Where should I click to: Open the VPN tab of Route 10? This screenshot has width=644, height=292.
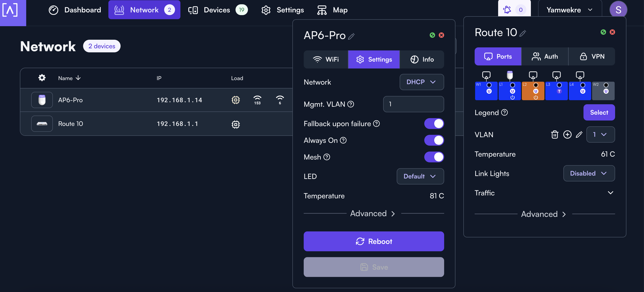click(x=592, y=56)
